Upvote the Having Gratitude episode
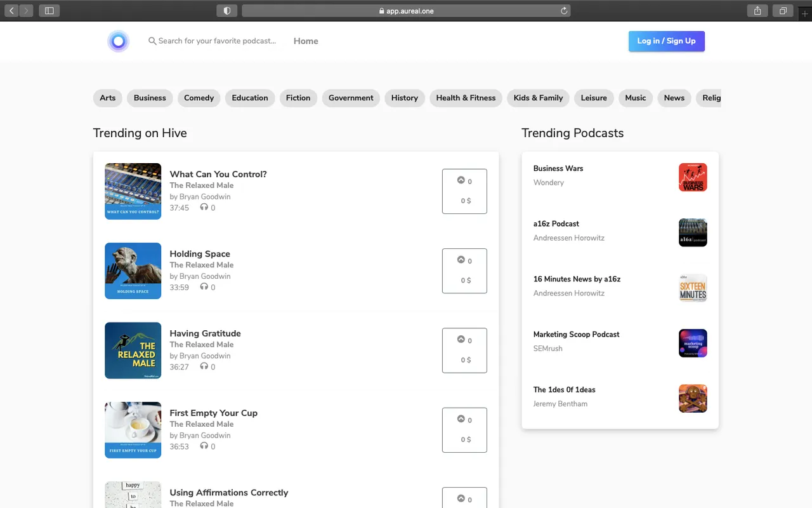Screen dimensions: 812x508 [x=461, y=339]
